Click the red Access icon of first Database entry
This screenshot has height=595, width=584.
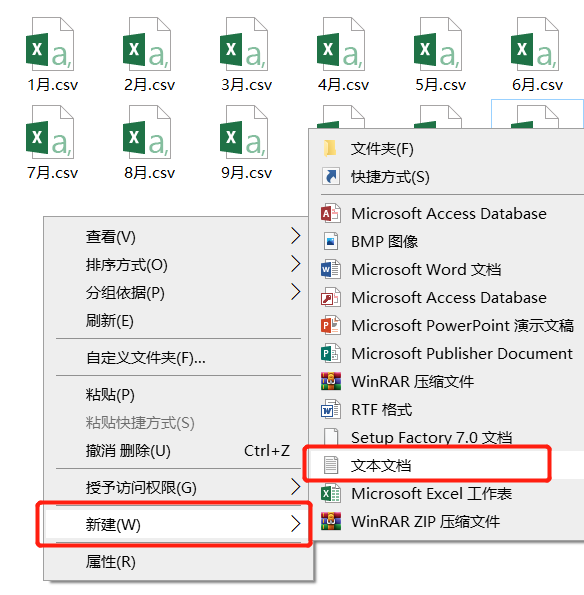pos(331,214)
